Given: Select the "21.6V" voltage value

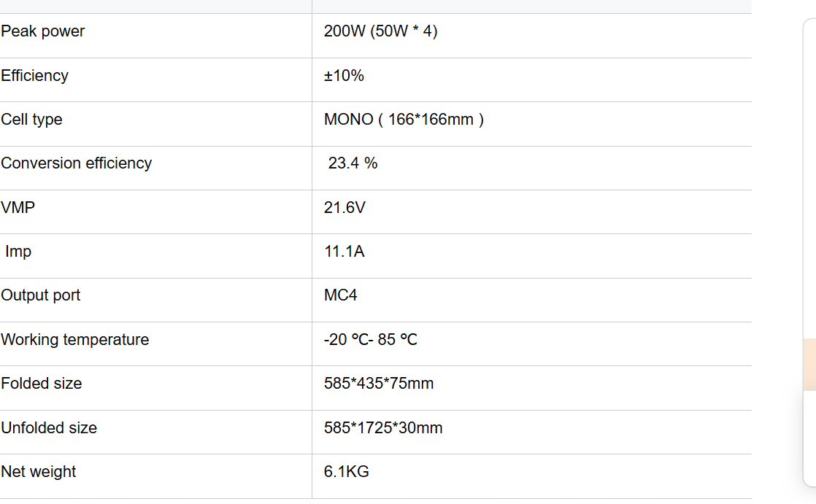Looking at the screenshot, I should [345, 208].
